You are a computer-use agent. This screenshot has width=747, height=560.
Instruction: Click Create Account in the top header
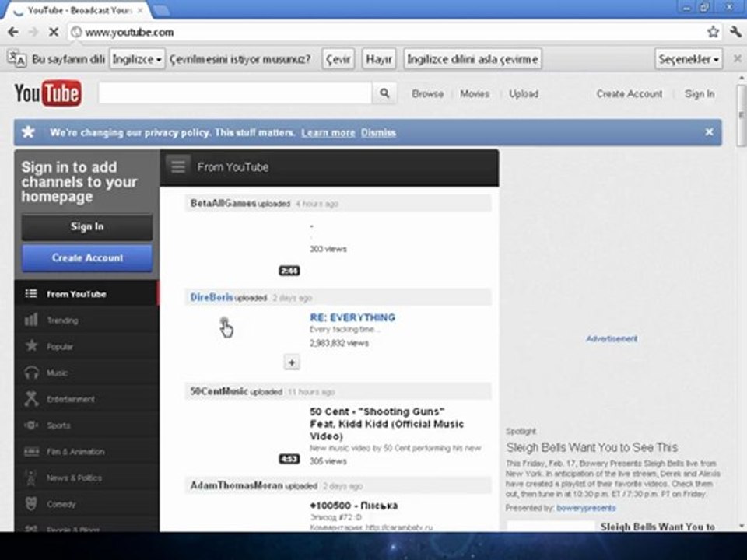tap(630, 94)
